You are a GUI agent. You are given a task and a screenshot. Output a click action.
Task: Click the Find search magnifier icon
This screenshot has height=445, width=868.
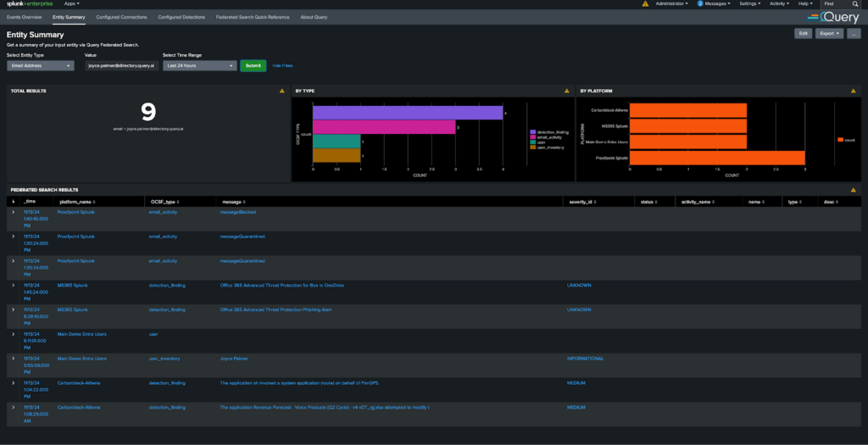pyautogui.click(x=854, y=4)
